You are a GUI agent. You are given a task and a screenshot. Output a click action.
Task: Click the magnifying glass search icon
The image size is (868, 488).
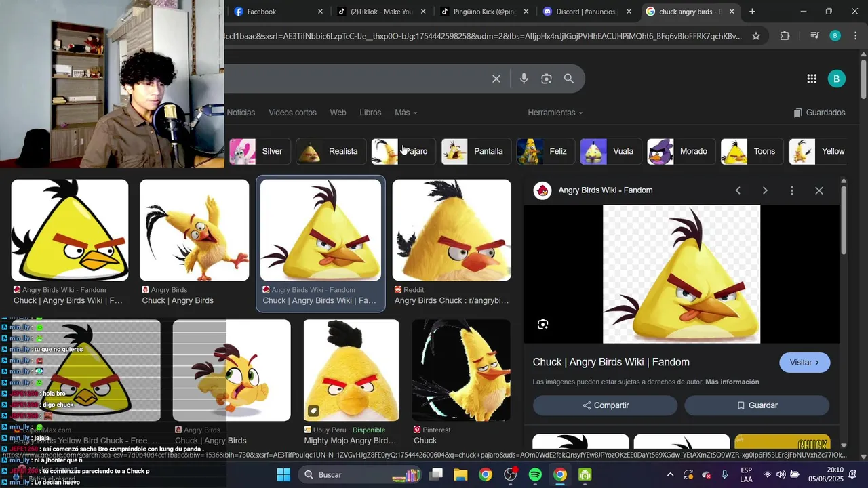(x=569, y=79)
